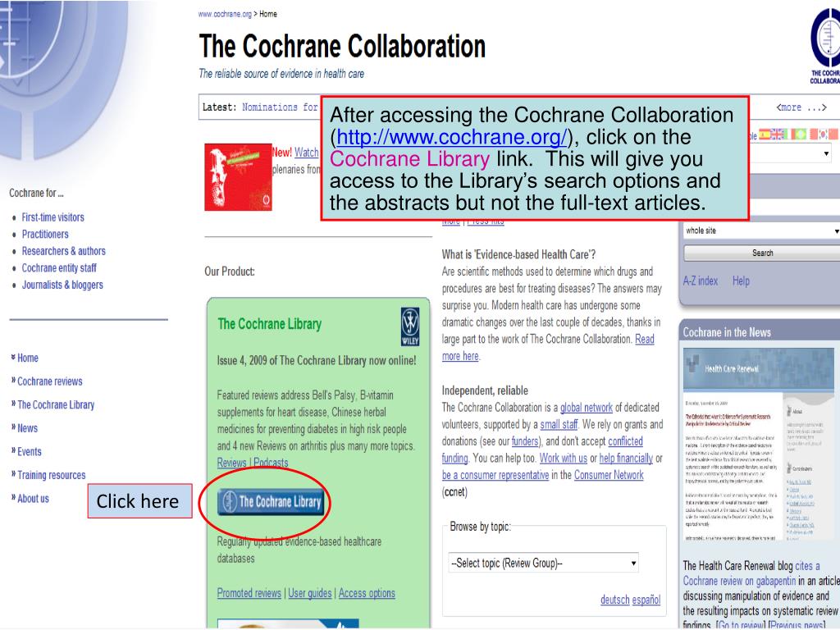Open the small staff link
The width and height of the screenshot is (840, 630).
point(559,425)
